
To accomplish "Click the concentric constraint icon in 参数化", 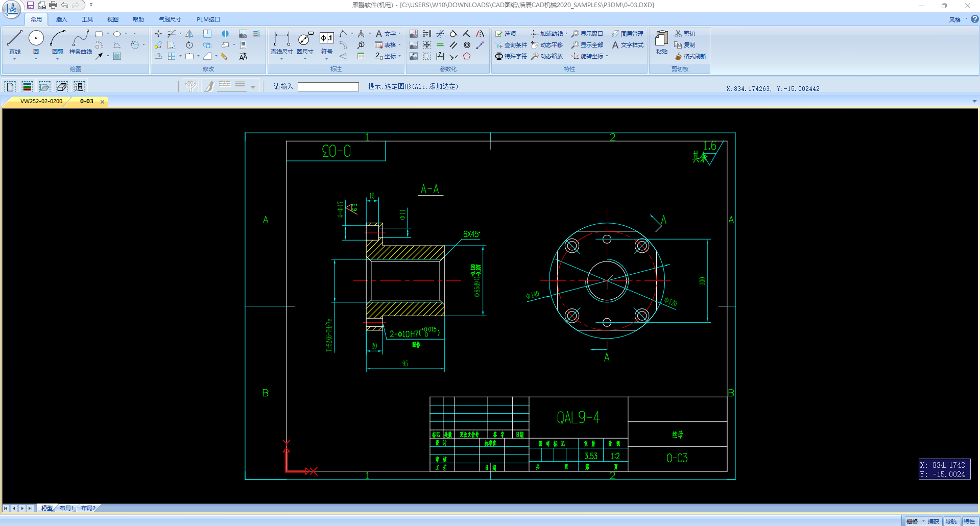I will (467, 45).
